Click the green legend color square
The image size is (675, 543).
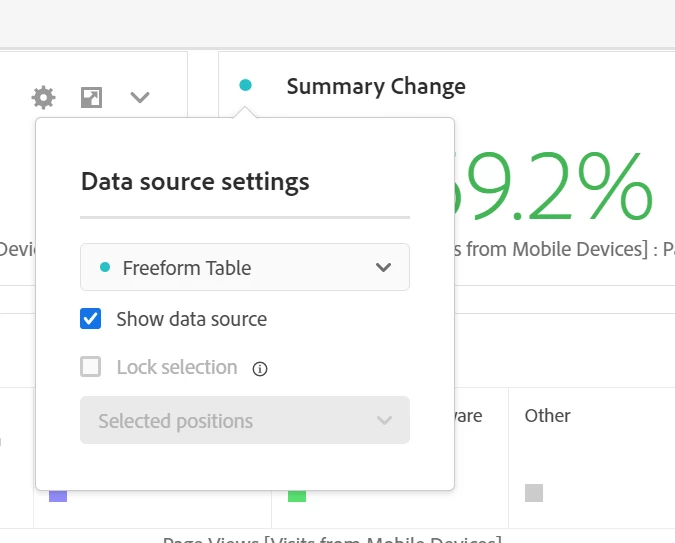(297, 496)
